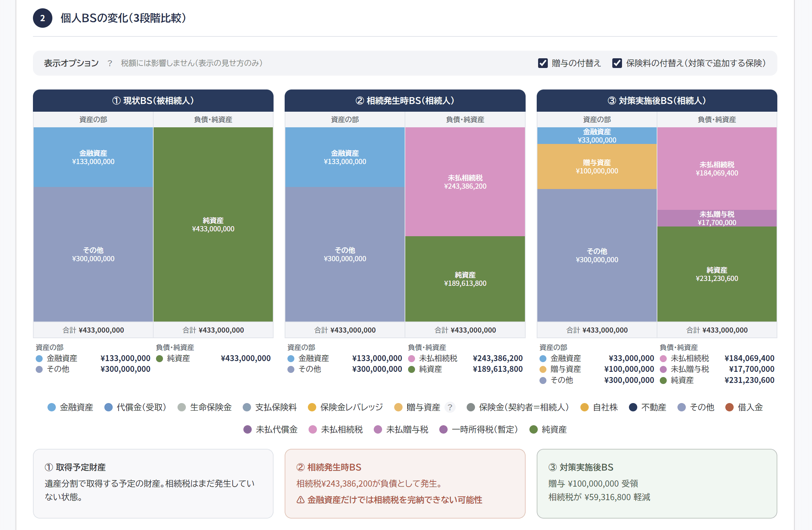
Task: Select the 純資産 ¥231,230,600 chart block
Action: point(717,274)
